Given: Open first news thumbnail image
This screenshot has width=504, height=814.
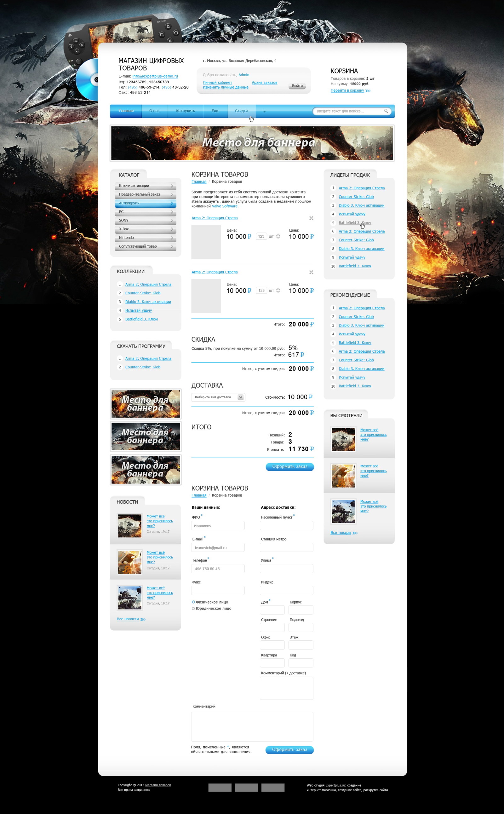Looking at the screenshot, I should 130,526.
